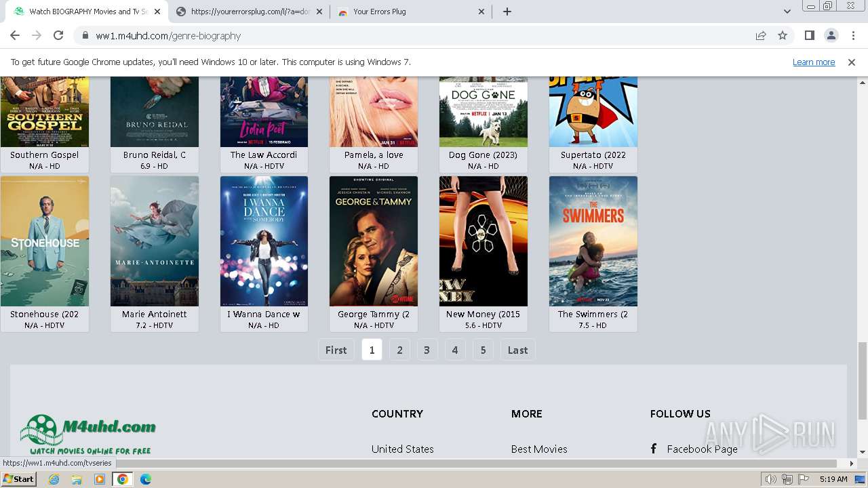Click the 'The Swimmers (2' title text
The image size is (868, 488).
[593, 314]
